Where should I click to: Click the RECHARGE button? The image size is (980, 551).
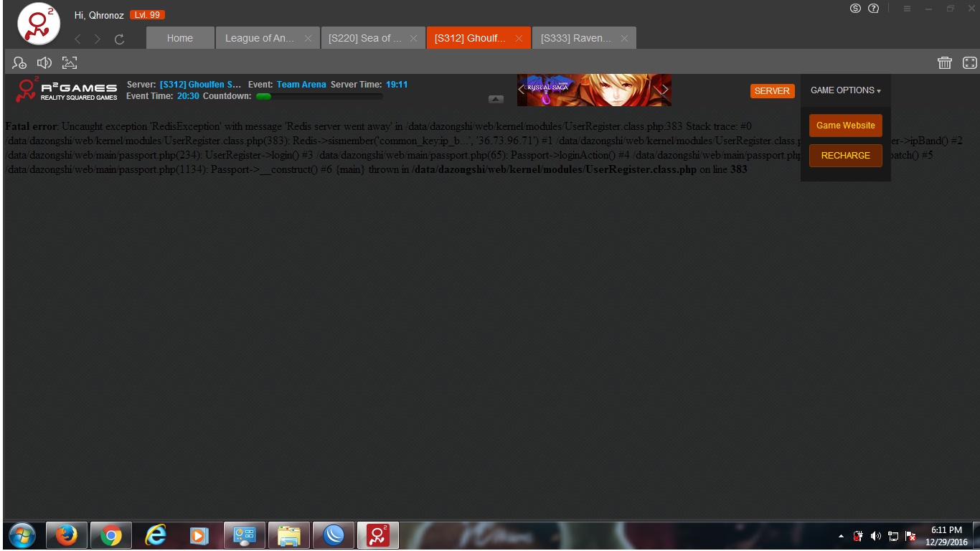coord(845,156)
